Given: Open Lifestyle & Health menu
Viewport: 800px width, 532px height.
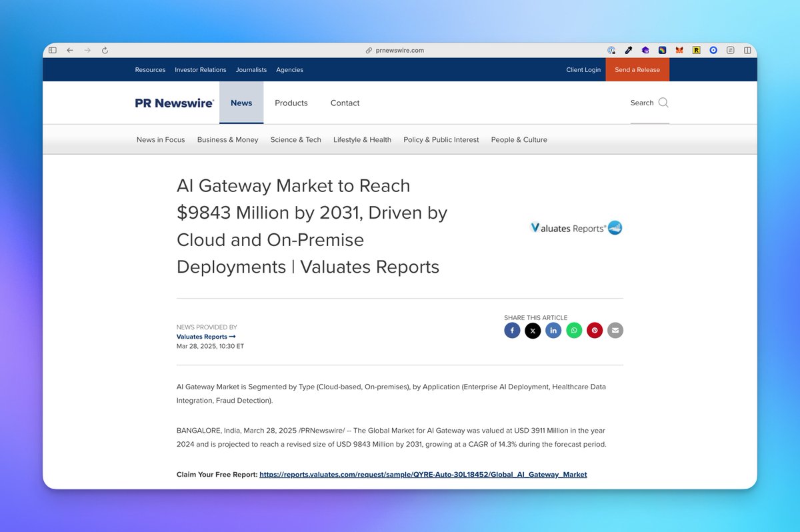Looking at the screenshot, I should coord(362,140).
